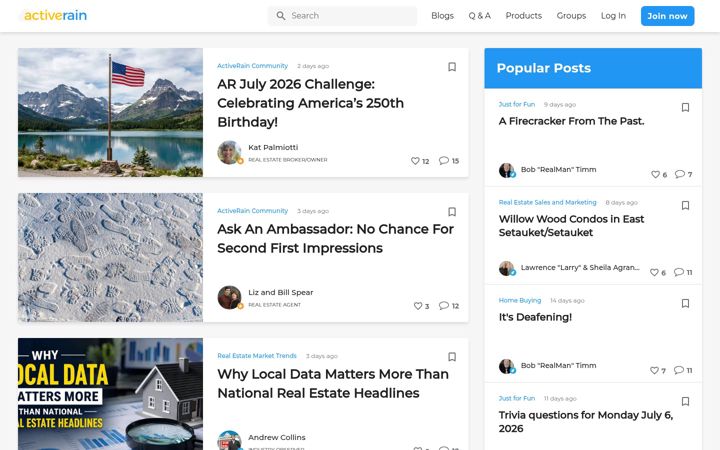Bookmark the Why Local Data Matters post
Image resolution: width=720 pixels, height=450 pixels.
click(452, 357)
